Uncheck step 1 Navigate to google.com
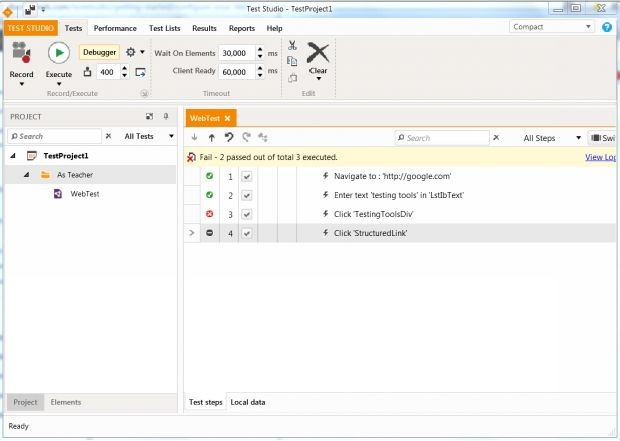Viewport: 620px width, 441px height. (x=247, y=176)
